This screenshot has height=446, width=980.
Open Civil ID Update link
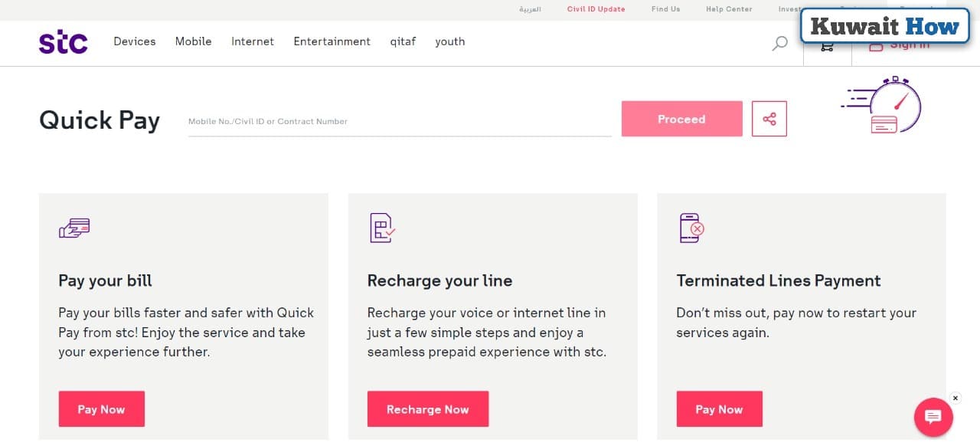click(x=596, y=9)
